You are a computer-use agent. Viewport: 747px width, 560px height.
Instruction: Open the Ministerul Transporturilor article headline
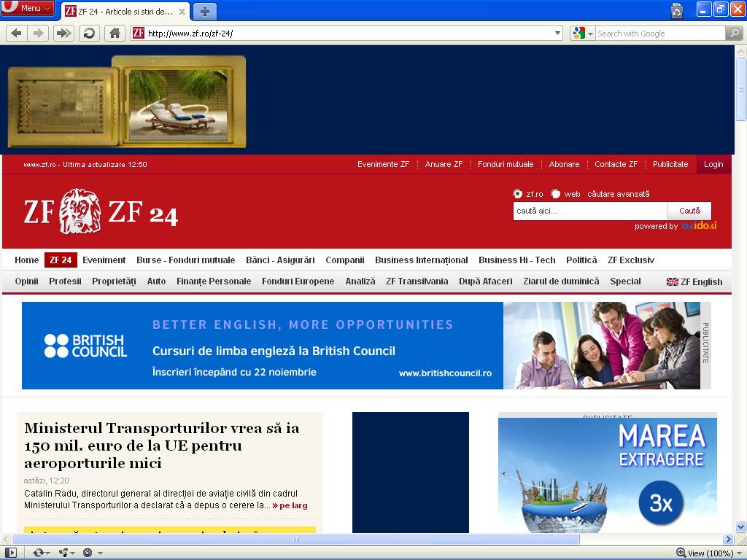(x=162, y=446)
